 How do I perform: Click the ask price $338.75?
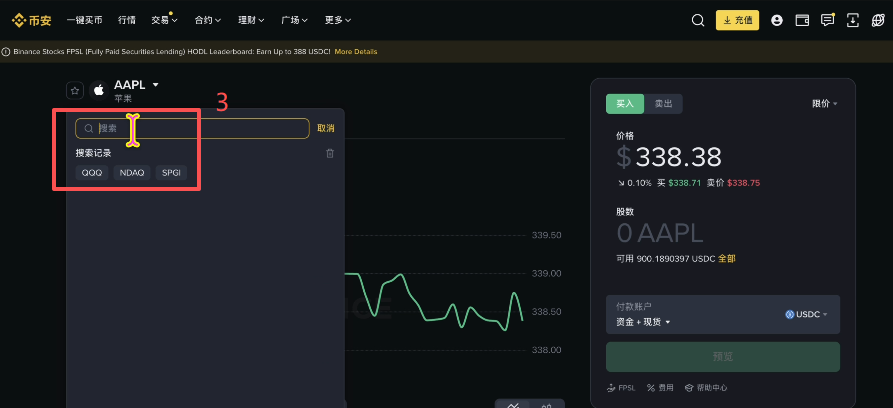coord(743,183)
